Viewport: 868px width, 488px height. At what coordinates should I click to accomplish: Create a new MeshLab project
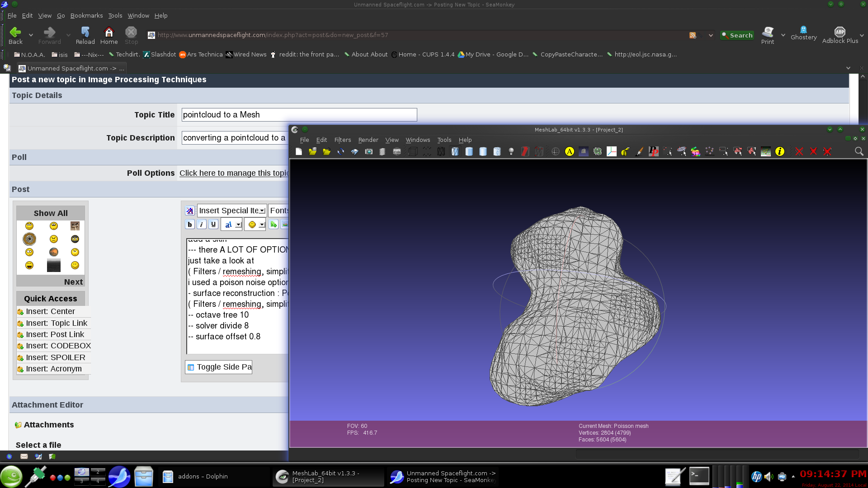click(x=299, y=152)
